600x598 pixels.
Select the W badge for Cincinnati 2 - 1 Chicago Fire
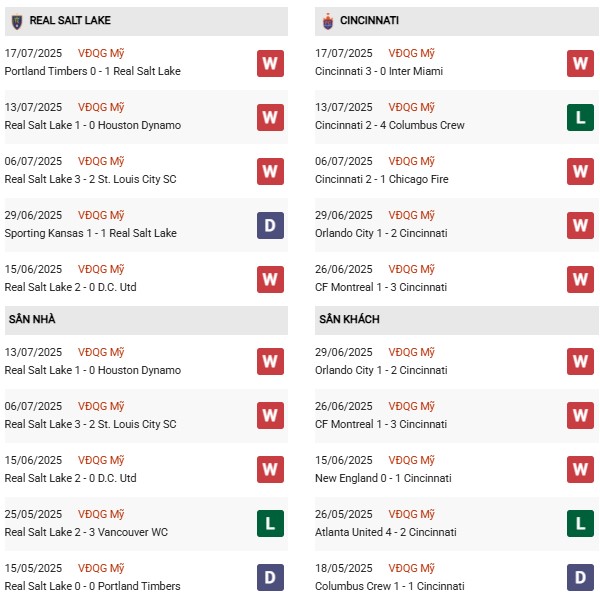581,171
